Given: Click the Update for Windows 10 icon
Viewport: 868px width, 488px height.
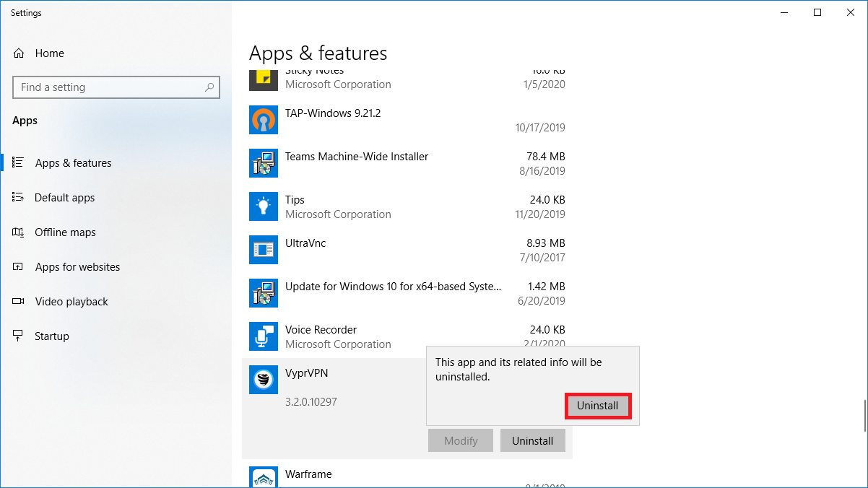Looking at the screenshot, I should click(x=264, y=293).
